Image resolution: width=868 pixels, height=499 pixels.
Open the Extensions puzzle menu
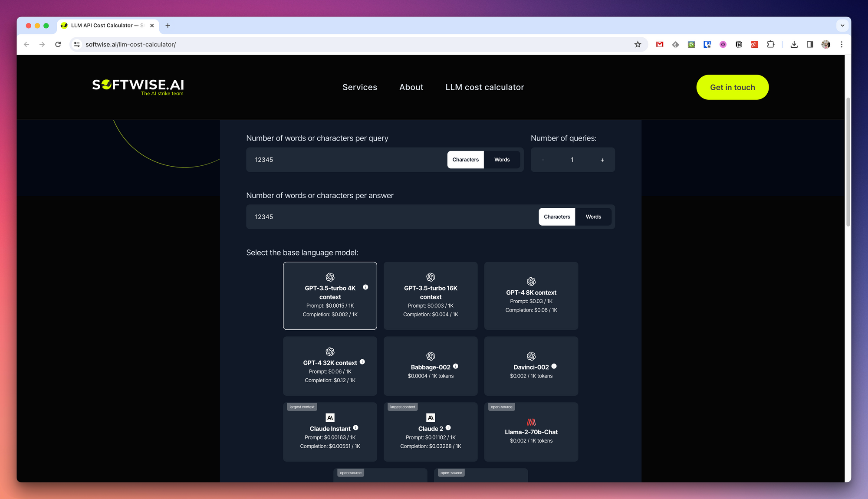pos(770,44)
